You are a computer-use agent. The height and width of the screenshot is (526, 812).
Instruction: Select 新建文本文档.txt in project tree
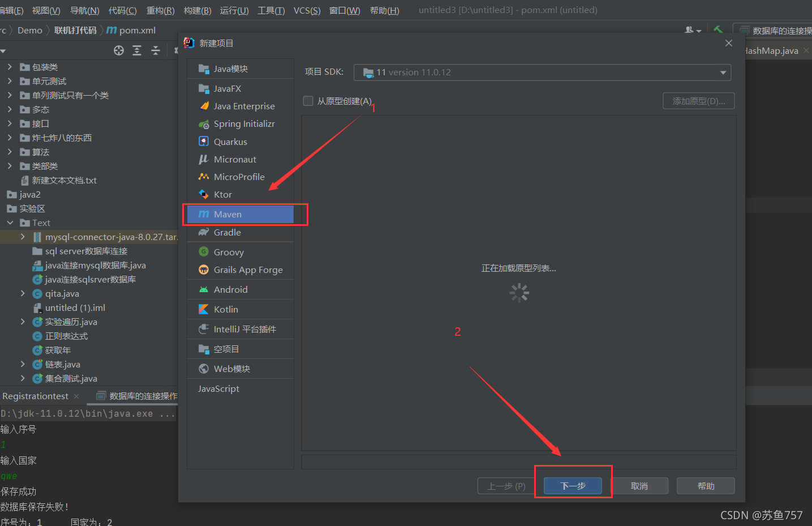(x=64, y=180)
